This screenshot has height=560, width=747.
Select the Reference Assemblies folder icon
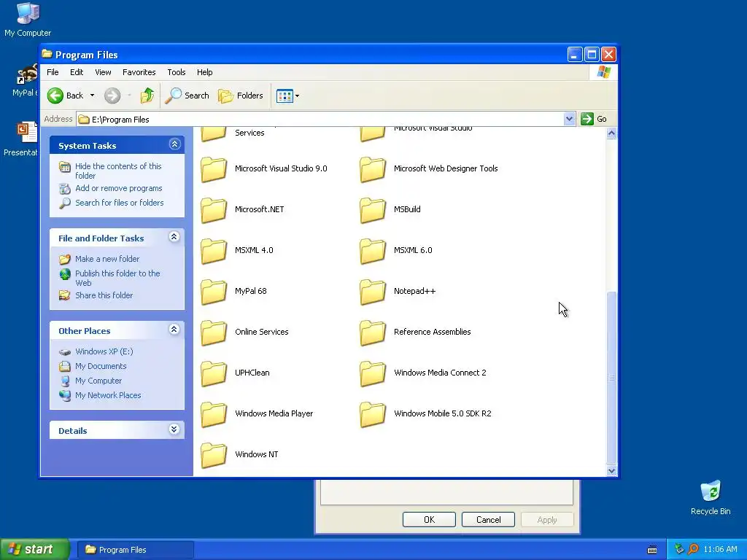[373, 332]
